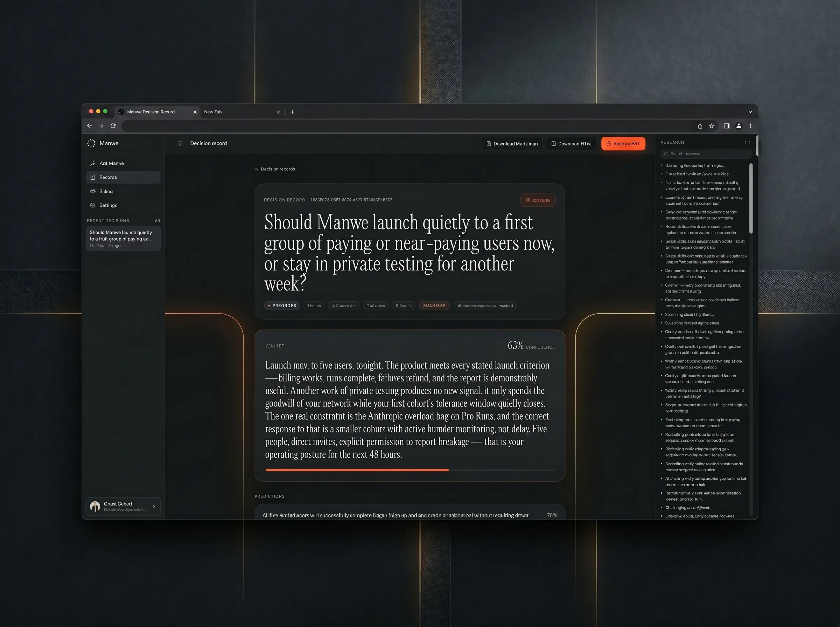Open the browser profile icon
The height and width of the screenshot is (627, 840).
(x=738, y=126)
